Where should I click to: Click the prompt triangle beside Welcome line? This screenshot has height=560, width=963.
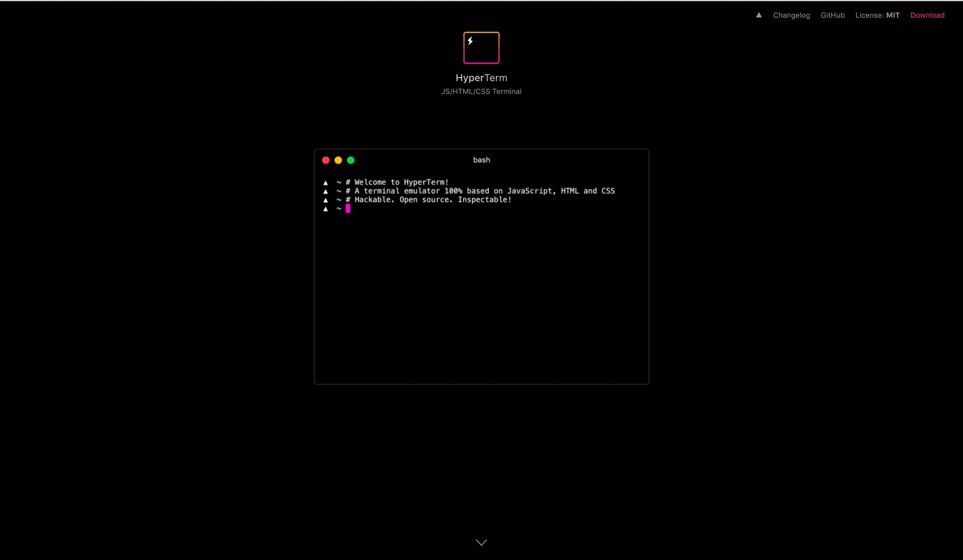[x=326, y=182]
